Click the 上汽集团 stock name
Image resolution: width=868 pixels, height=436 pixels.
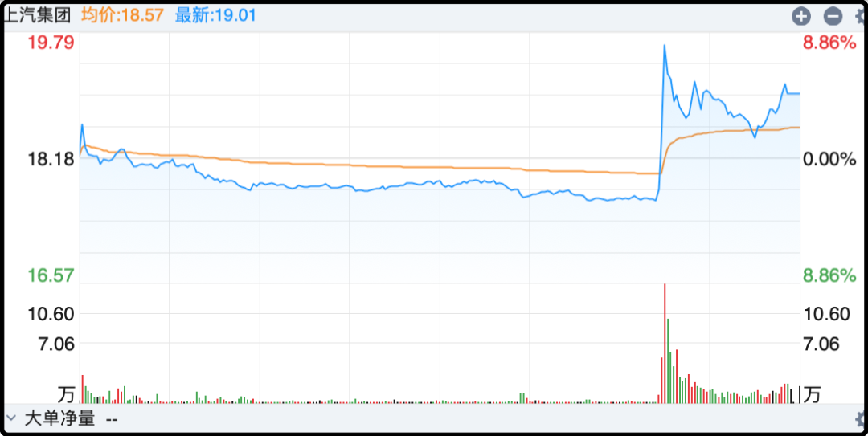point(37,14)
